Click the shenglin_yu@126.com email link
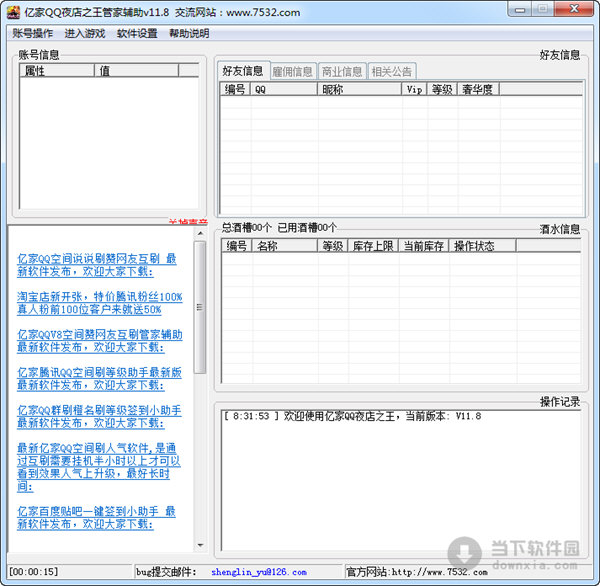Image resolution: width=600 pixels, height=586 pixels. (259, 572)
